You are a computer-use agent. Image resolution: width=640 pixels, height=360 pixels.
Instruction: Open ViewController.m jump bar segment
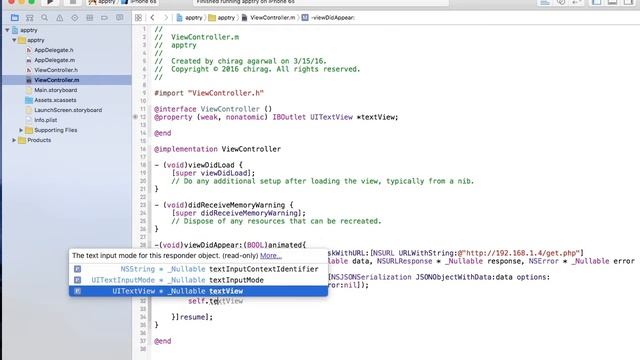click(x=268, y=18)
